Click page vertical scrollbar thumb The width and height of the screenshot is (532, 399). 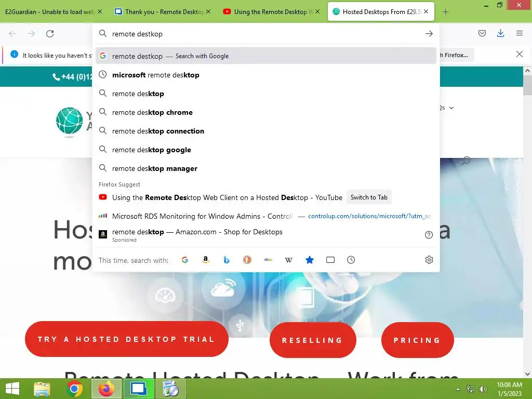click(527, 85)
